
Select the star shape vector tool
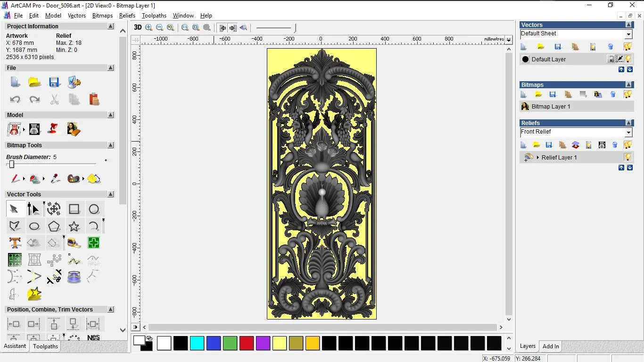(x=74, y=226)
